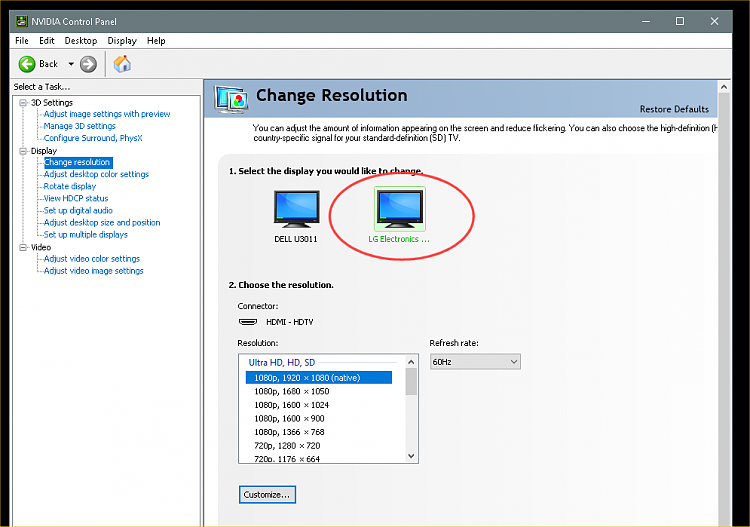Click the HDMI connector icon
The image size is (750, 527).
pos(248,322)
